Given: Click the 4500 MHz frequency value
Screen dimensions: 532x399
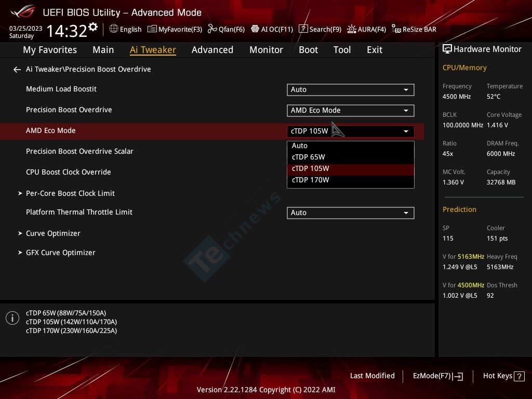Looking at the screenshot, I should (456, 97).
